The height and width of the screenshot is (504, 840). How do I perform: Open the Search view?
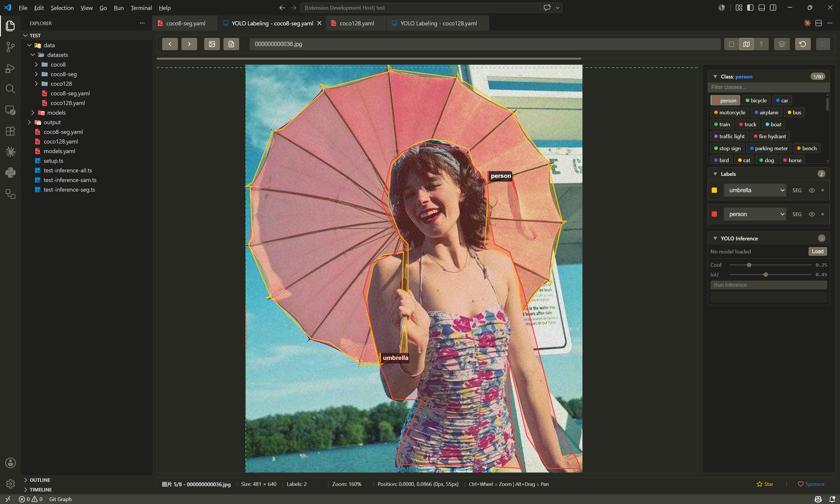(10, 89)
